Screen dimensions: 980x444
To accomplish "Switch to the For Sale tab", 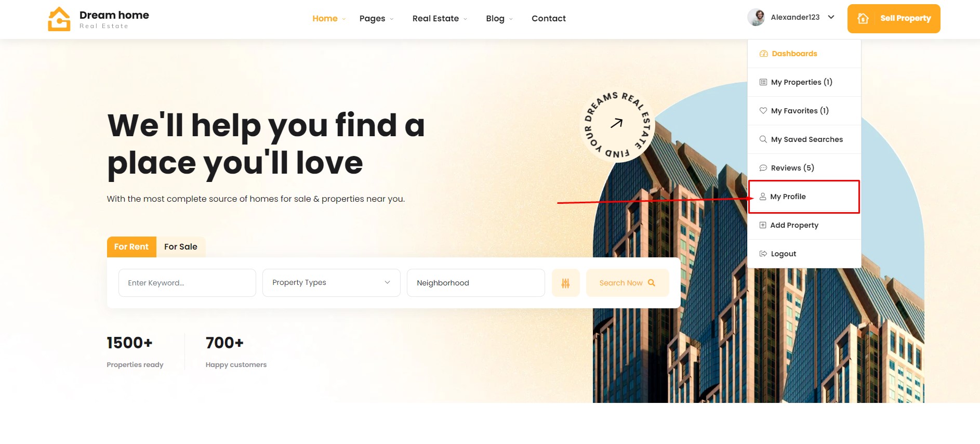I will (x=181, y=247).
